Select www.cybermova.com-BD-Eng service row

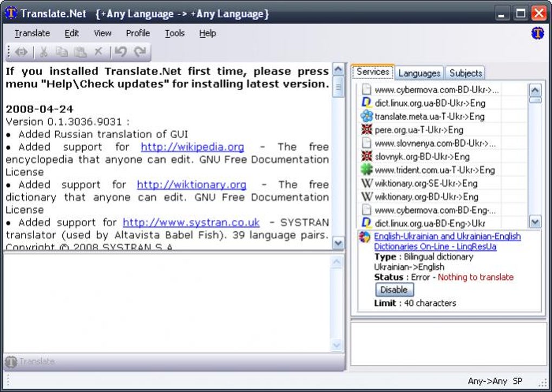click(443, 210)
